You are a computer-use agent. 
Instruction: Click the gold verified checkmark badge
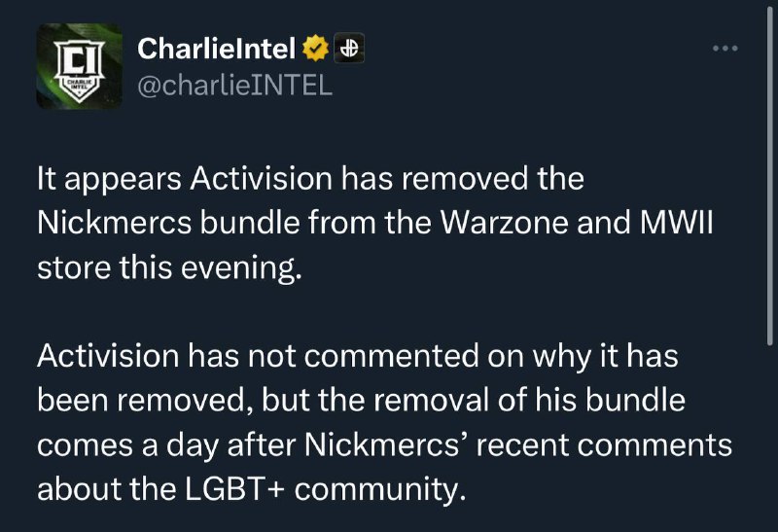317,47
